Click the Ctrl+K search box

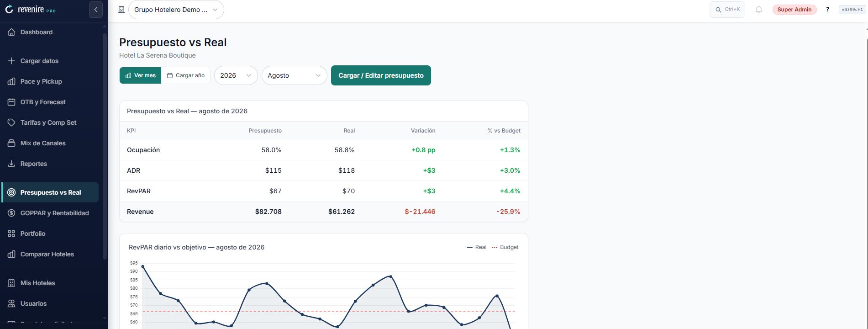coord(727,10)
